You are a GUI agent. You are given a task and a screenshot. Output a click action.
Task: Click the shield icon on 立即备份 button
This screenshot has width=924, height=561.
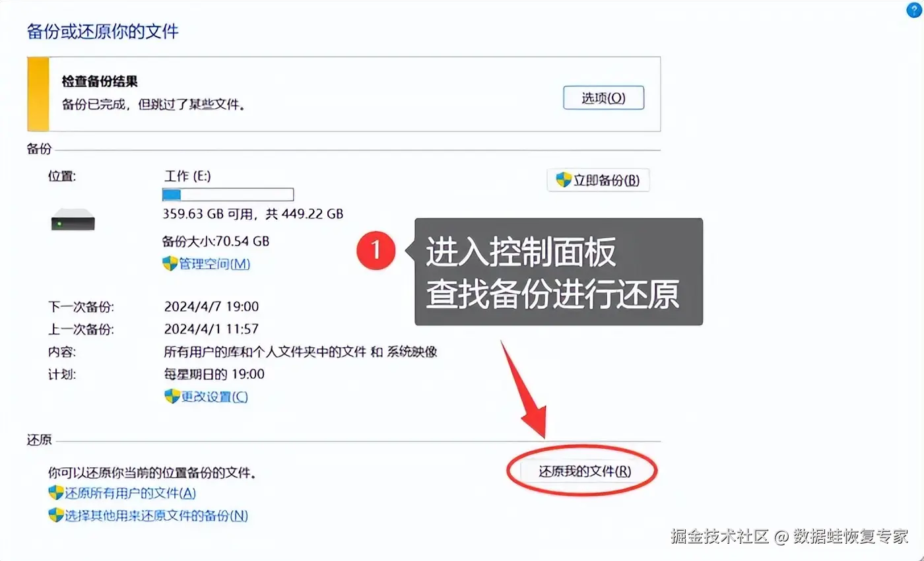point(563,180)
